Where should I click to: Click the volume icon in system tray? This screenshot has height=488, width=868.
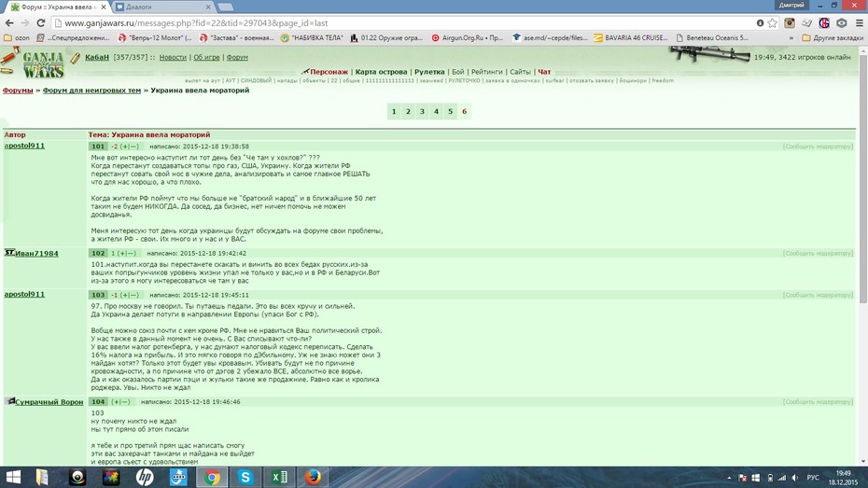[795, 478]
